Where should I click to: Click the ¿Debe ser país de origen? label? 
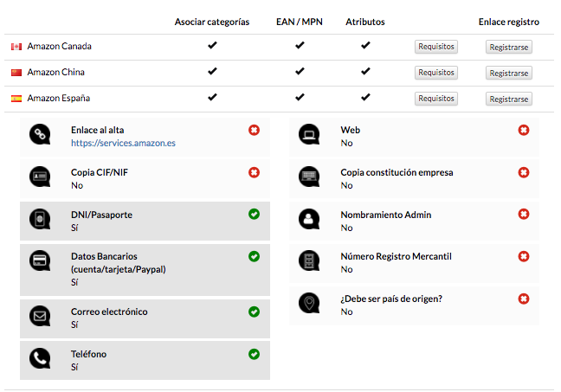[x=391, y=299]
